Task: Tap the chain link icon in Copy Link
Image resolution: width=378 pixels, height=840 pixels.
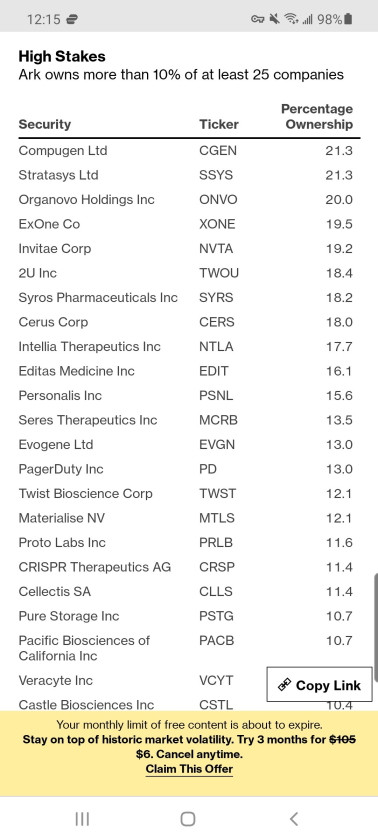Action: (284, 685)
